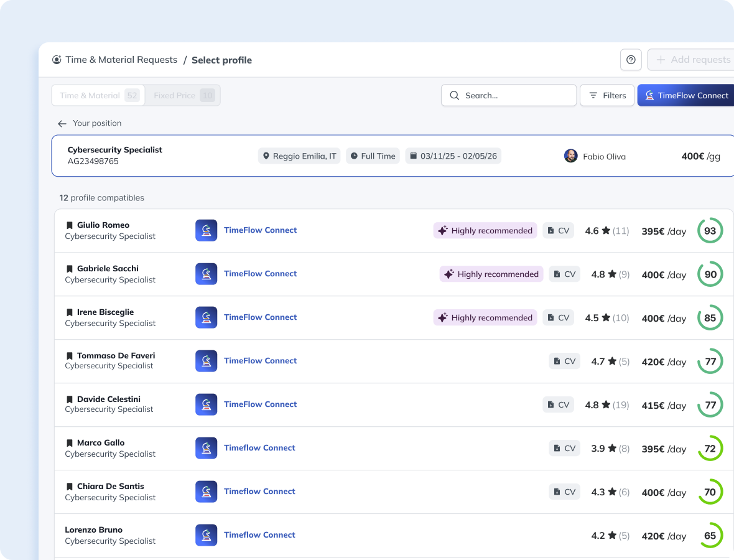Viewport: 734px width, 560px height.
Task: Open TimeFlow Connect link for Giulio Romeo
Action: [x=260, y=230]
